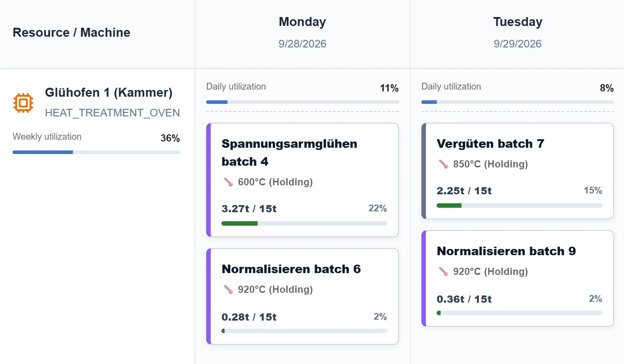Select the Vergüten batch 7 title
Viewport: 624px width, 364px height.
[490, 144]
